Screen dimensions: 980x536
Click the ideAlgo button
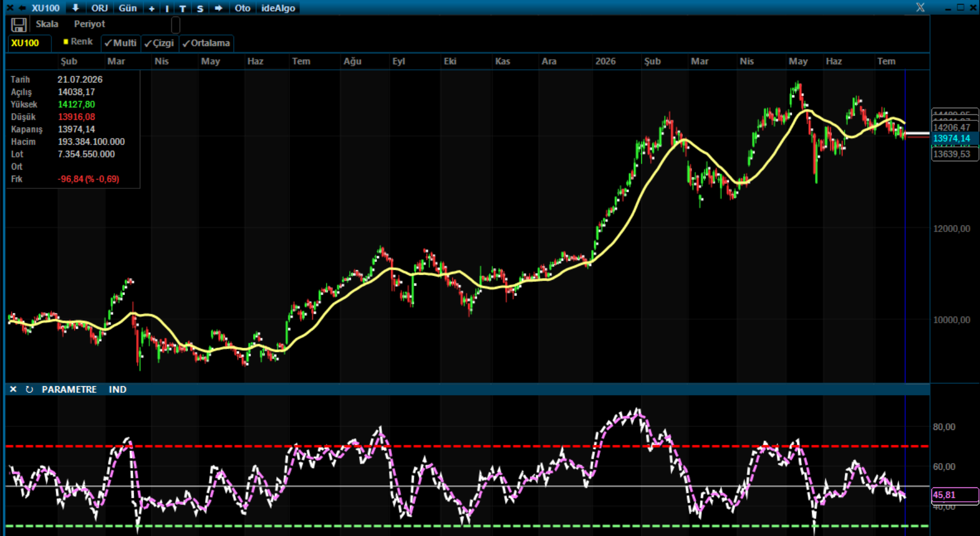(278, 8)
